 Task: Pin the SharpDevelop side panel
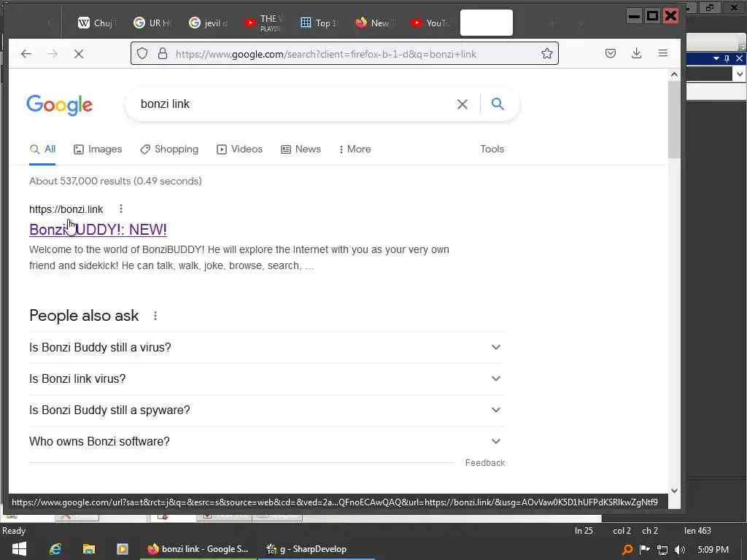pyautogui.click(x=727, y=58)
